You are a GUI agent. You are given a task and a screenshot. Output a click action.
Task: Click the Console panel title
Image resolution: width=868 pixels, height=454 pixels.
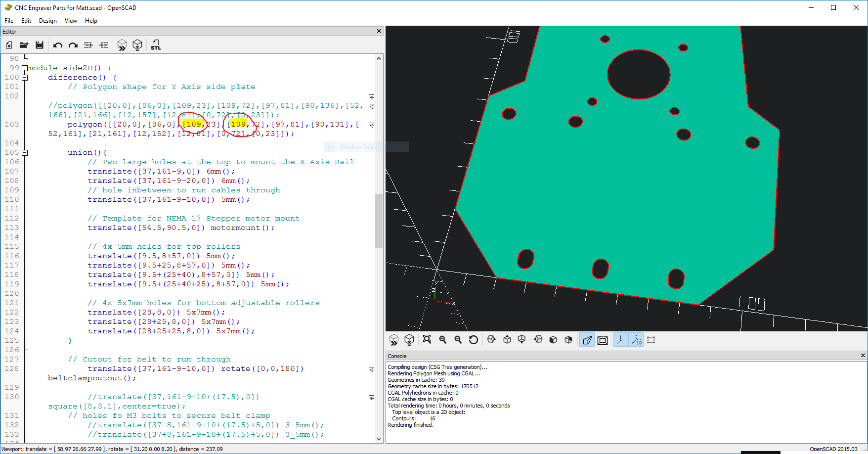click(x=397, y=356)
